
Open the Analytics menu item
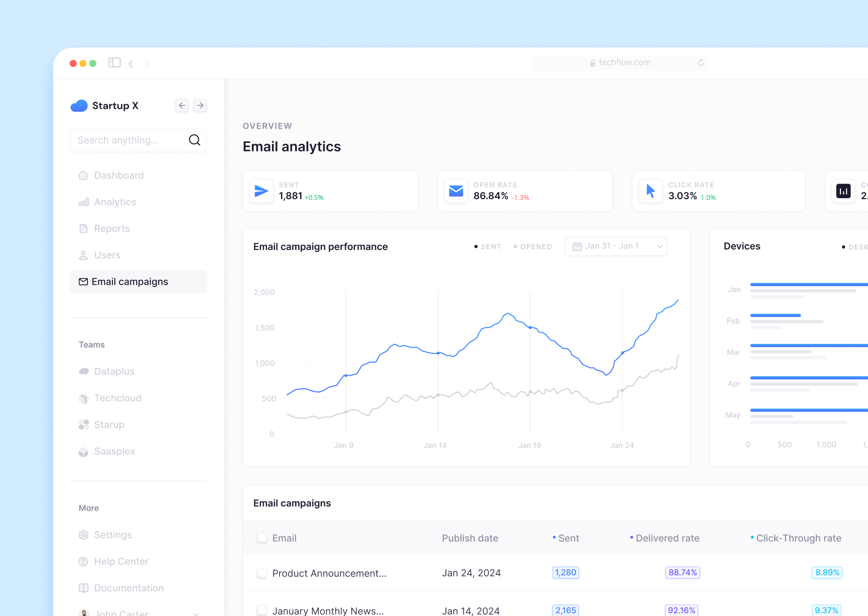click(138, 202)
